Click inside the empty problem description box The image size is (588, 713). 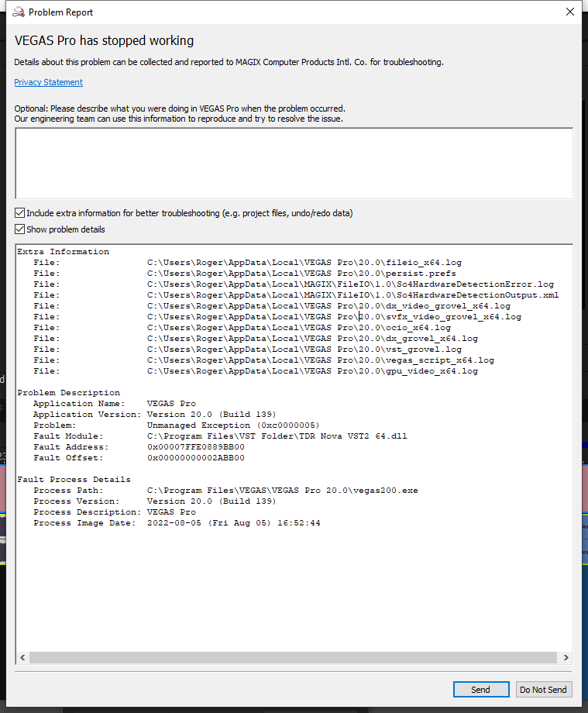294,163
